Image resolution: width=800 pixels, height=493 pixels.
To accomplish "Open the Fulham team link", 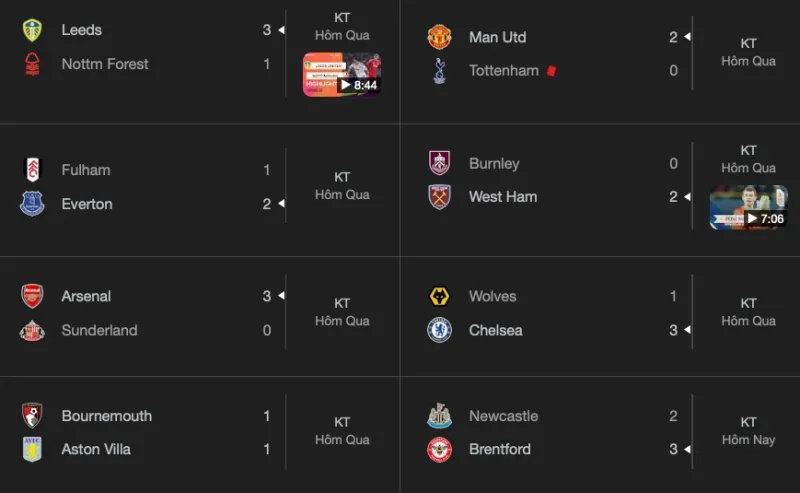I will click(x=86, y=170).
